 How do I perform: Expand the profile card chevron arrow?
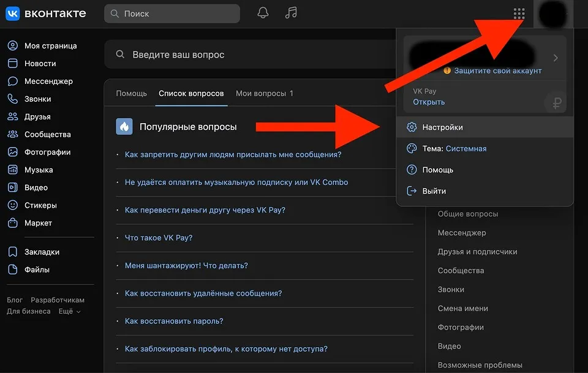tap(556, 58)
